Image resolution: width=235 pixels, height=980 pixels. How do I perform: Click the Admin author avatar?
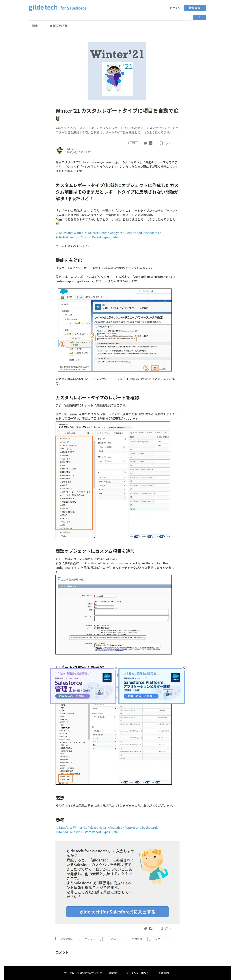tap(60, 150)
